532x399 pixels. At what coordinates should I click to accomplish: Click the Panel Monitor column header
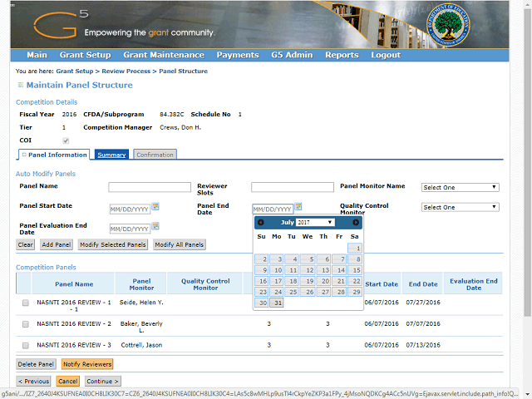click(x=141, y=284)
